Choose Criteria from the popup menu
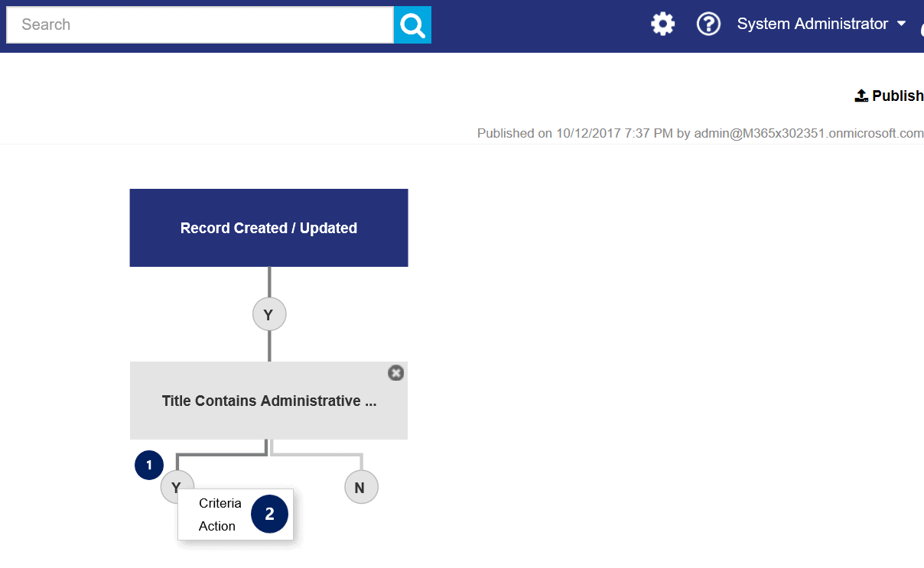 220,503
